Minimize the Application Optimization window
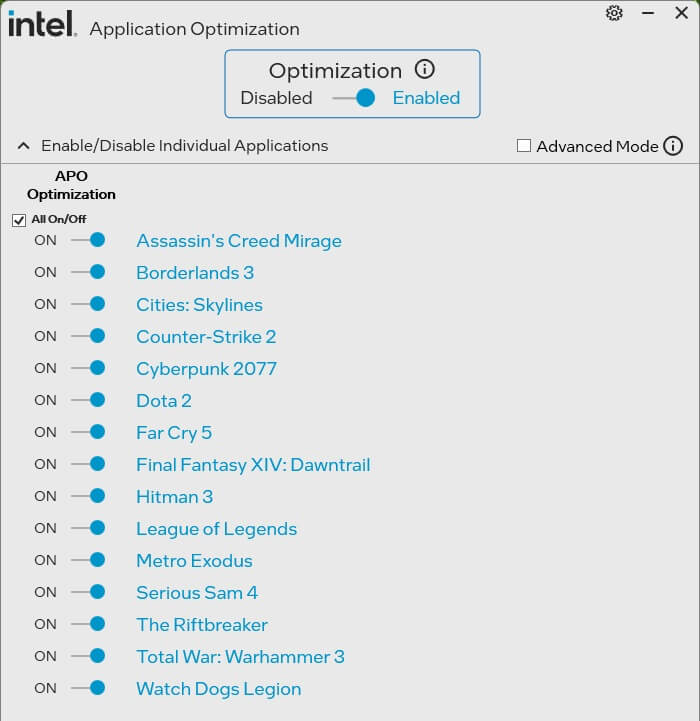Image resolution: width=700 pixels, height=721 pixels. click(x=648, y=13)
